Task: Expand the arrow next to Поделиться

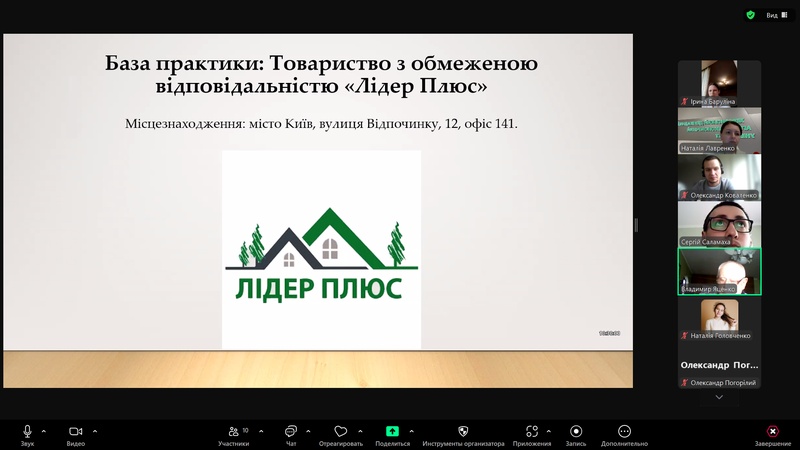Action: [412, 431]
